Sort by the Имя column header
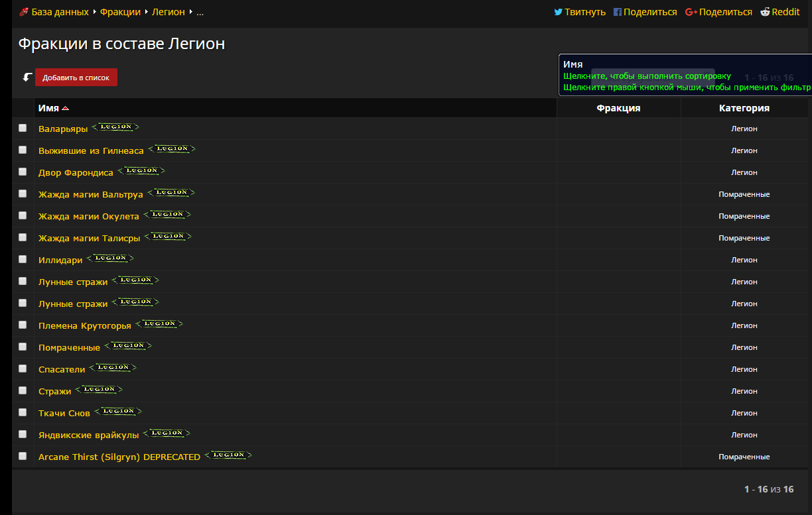 click(x=295, y=108)
